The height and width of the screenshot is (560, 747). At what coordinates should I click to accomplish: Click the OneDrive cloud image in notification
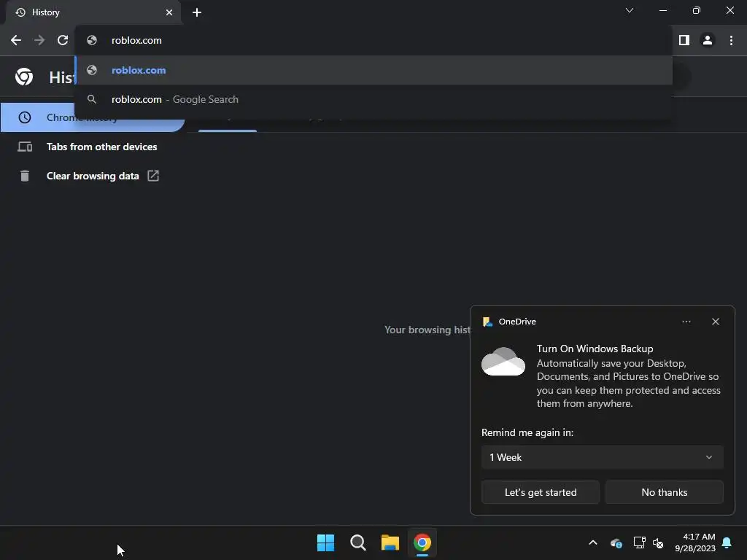coord(503,362)
